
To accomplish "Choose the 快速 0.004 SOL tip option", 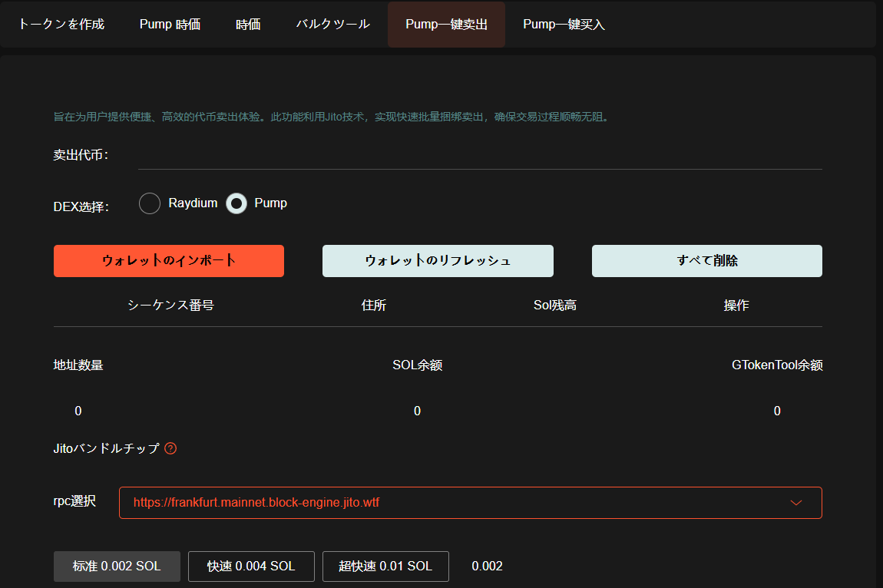I will (251, 567).
